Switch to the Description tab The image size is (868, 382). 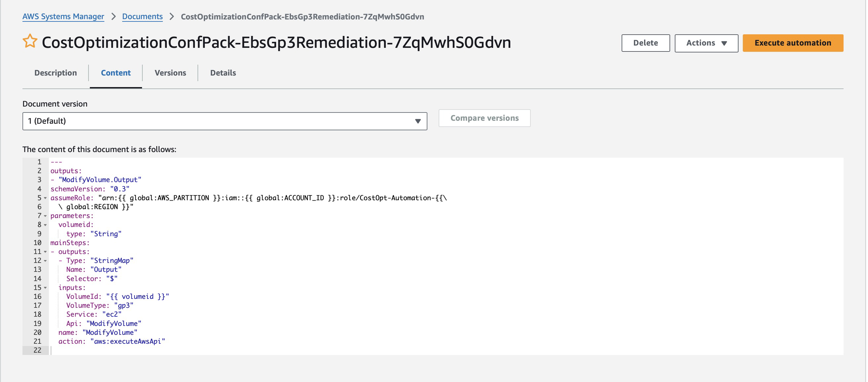55,73
